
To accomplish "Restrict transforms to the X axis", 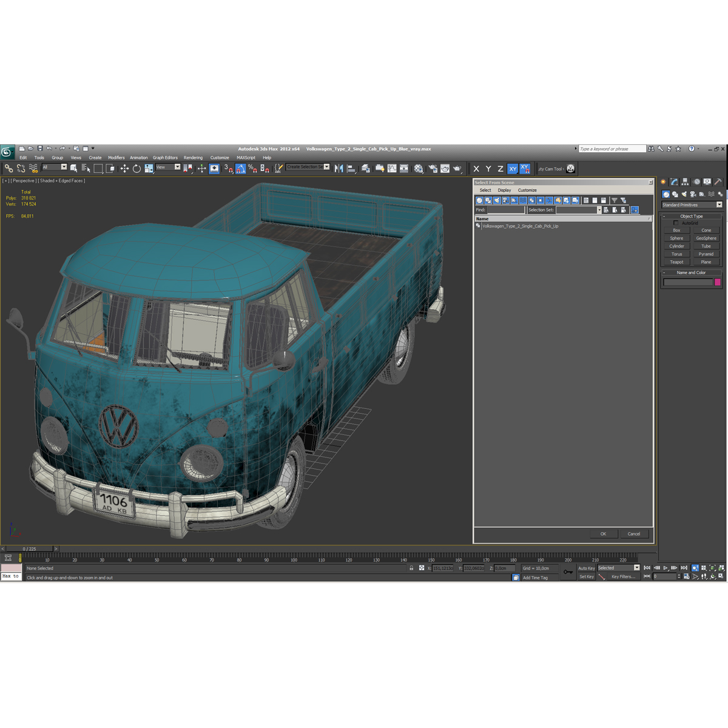I will (476, 169).
